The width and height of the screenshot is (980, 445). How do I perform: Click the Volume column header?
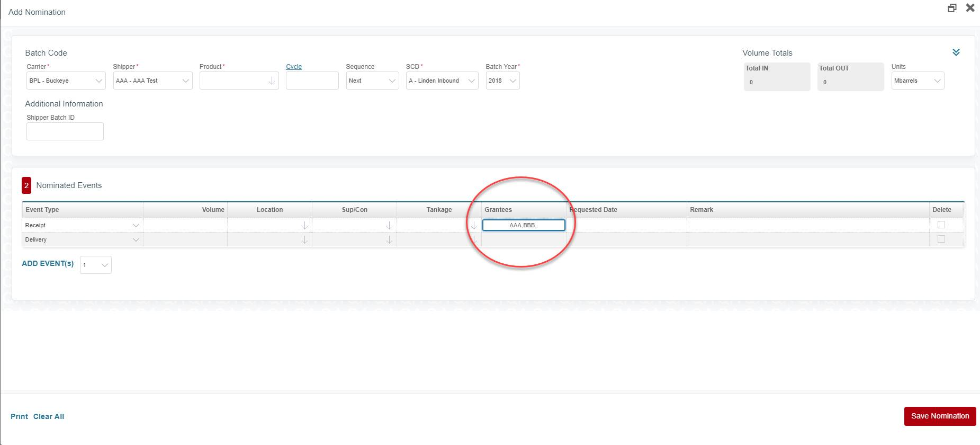tap(213, 210)
